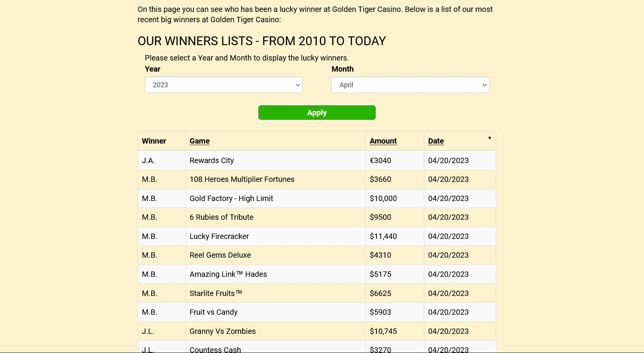Click Granny Vs Zombies game cell
Viewport: 644px width, 353px height.
[276, 331]
